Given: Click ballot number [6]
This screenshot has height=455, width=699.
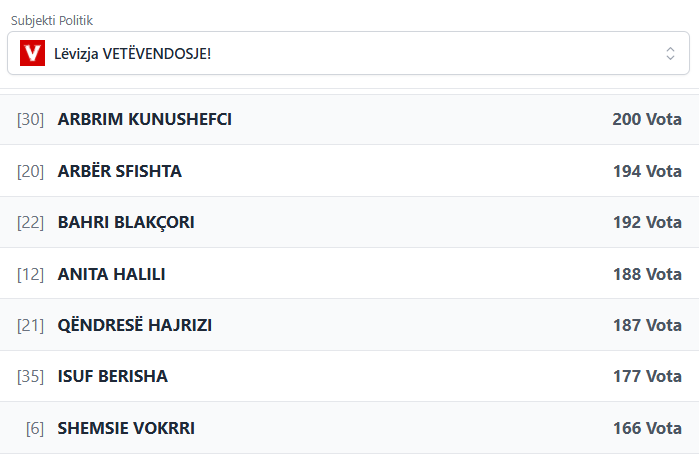Looking at the screenshot, I should point(35,428).
